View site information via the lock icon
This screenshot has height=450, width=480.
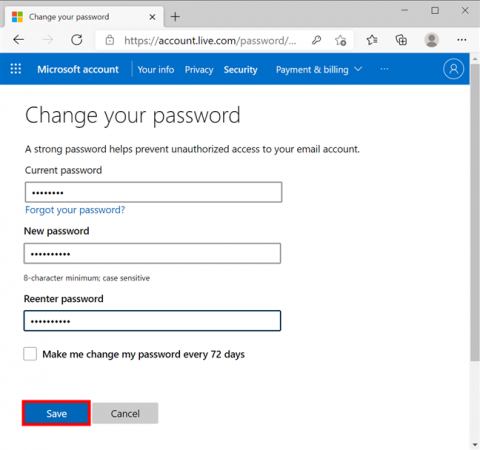click(x=110, y=40)
